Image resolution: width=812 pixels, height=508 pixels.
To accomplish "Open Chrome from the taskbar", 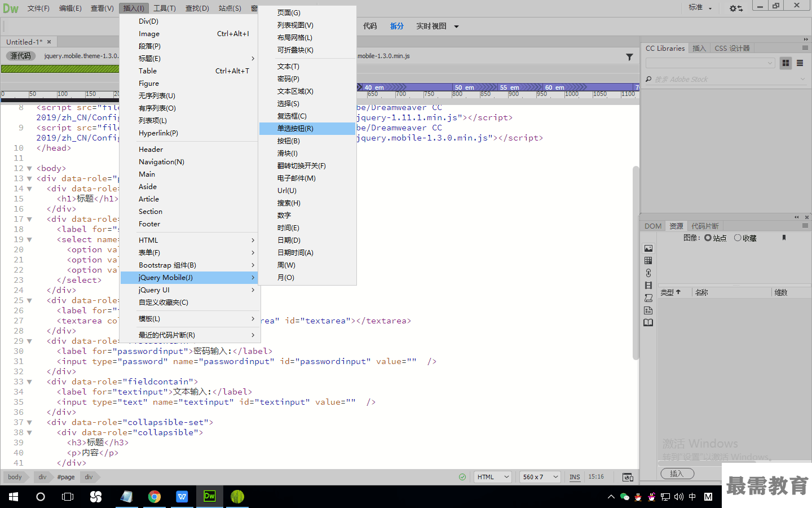I will 154,497.
